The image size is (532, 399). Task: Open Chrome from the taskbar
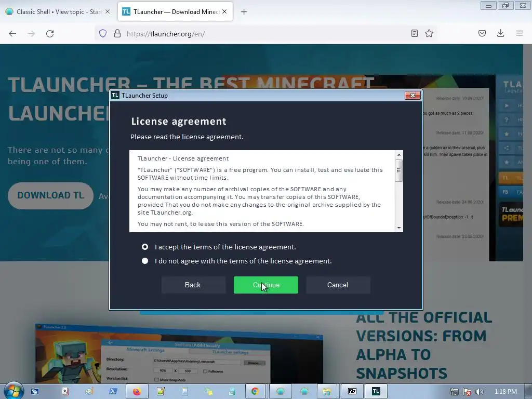(255, 392)
